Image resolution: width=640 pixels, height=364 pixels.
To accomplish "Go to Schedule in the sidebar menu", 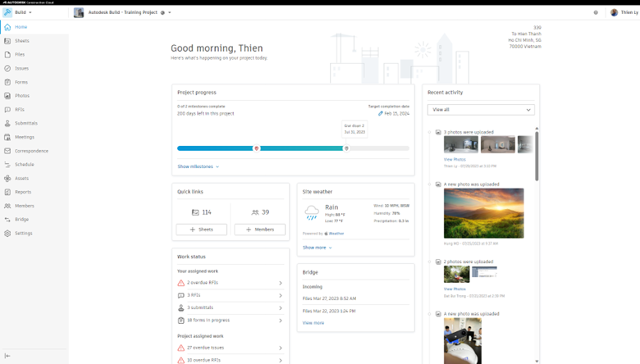I will click(x=25, y=165).
